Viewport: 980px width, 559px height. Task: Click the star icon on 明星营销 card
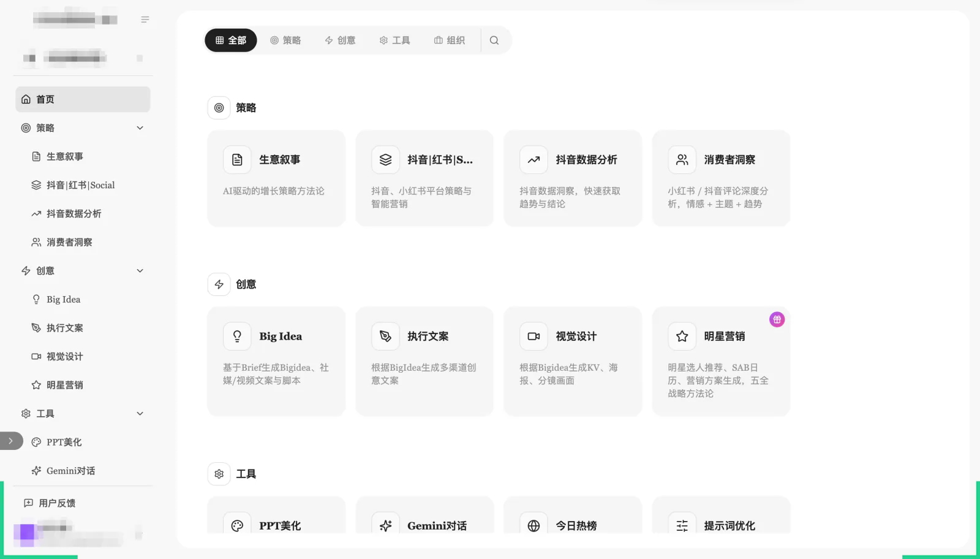(682, 337)
